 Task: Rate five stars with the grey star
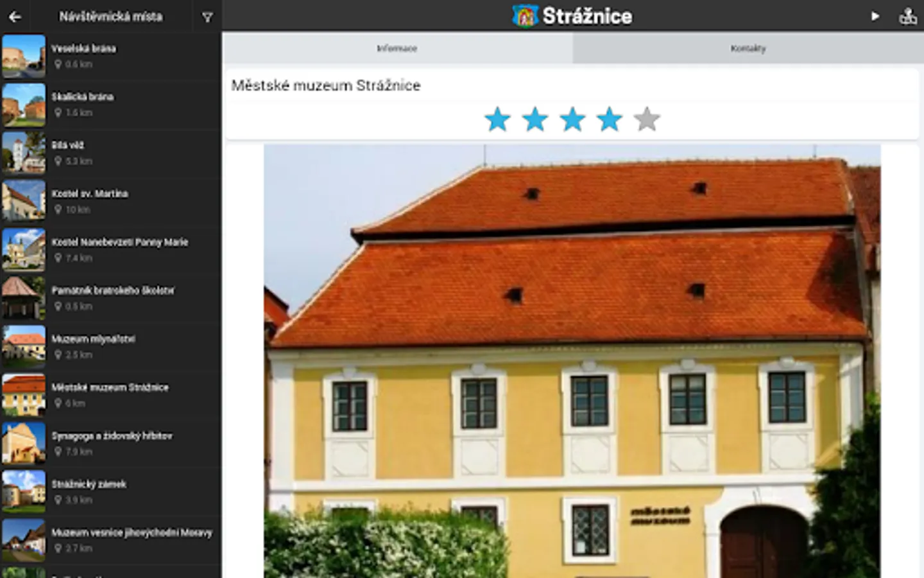647,119
